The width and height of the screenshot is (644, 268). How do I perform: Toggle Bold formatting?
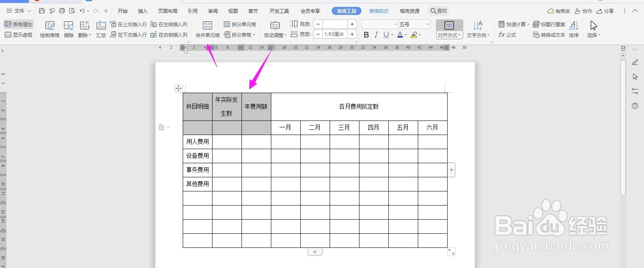pyautogui.click(x=366, y=35)
